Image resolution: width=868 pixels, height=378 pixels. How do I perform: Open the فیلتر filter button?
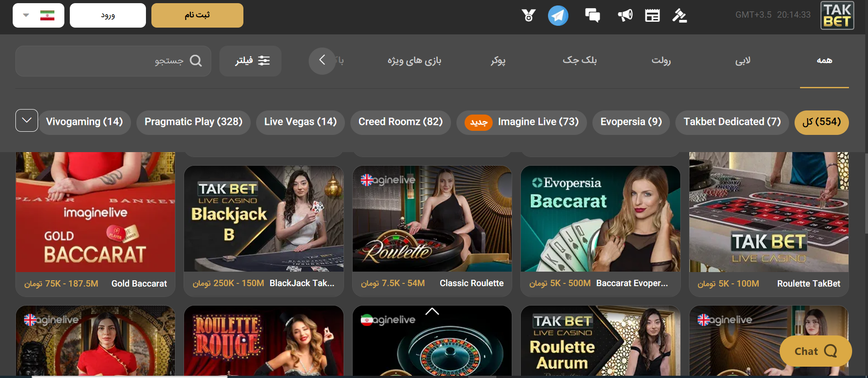tap(250, 61)
